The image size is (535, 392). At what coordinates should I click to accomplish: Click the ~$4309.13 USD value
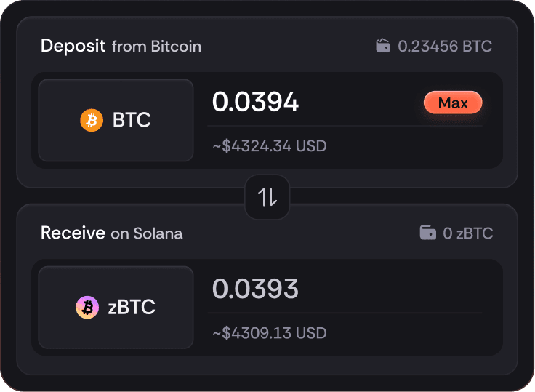269,333
